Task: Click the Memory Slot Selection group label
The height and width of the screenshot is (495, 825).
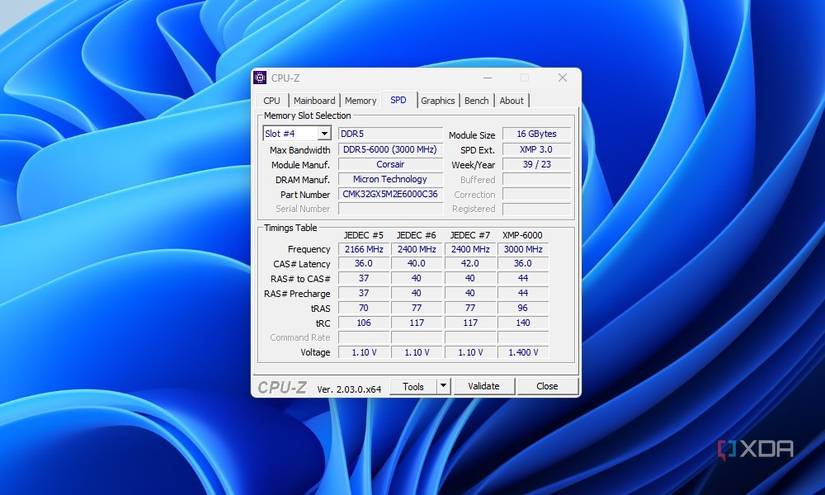Action: click(307, 116)
